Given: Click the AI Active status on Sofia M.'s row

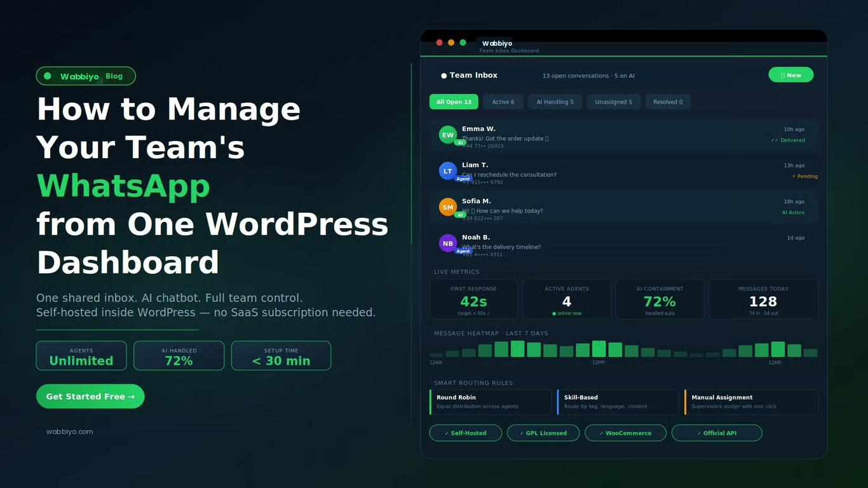Looking at the screenshot, I should (793, 213).
